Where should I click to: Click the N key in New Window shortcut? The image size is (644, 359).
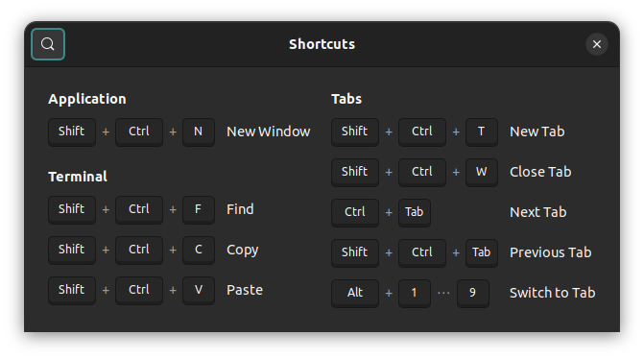199,132
